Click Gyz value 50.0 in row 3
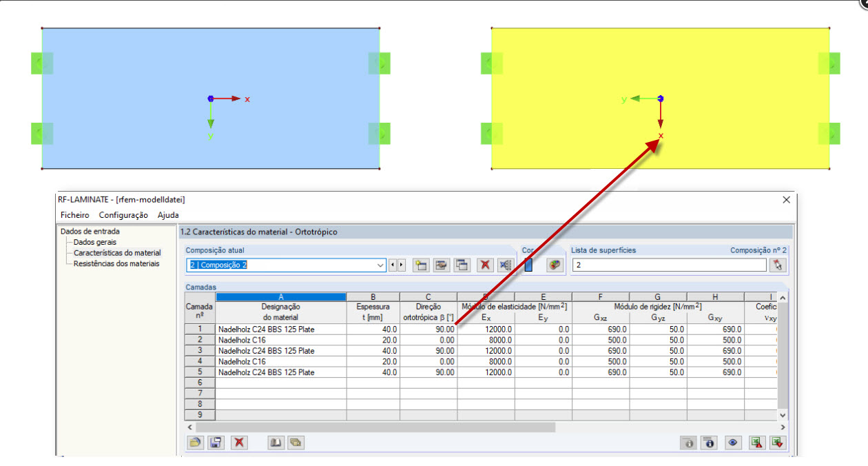 tap(658, 351)
